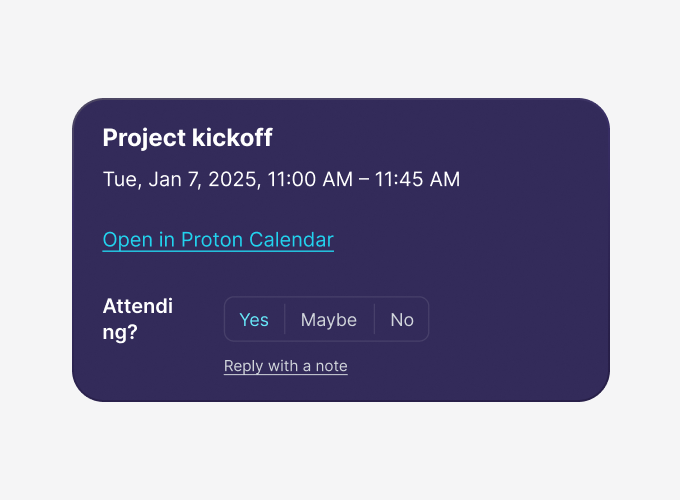680x500 pixels.
Task: Click the Project kickoff event title
Action: click(x=187, y=138)
